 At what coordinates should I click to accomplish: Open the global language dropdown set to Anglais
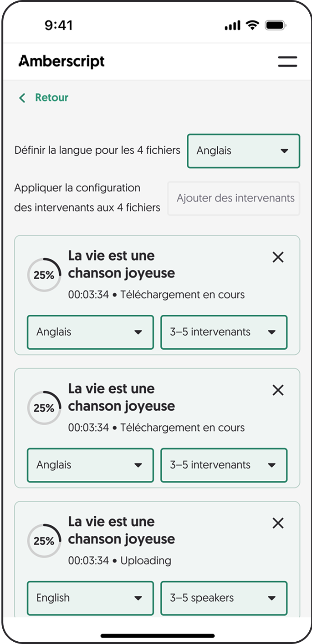243,151
